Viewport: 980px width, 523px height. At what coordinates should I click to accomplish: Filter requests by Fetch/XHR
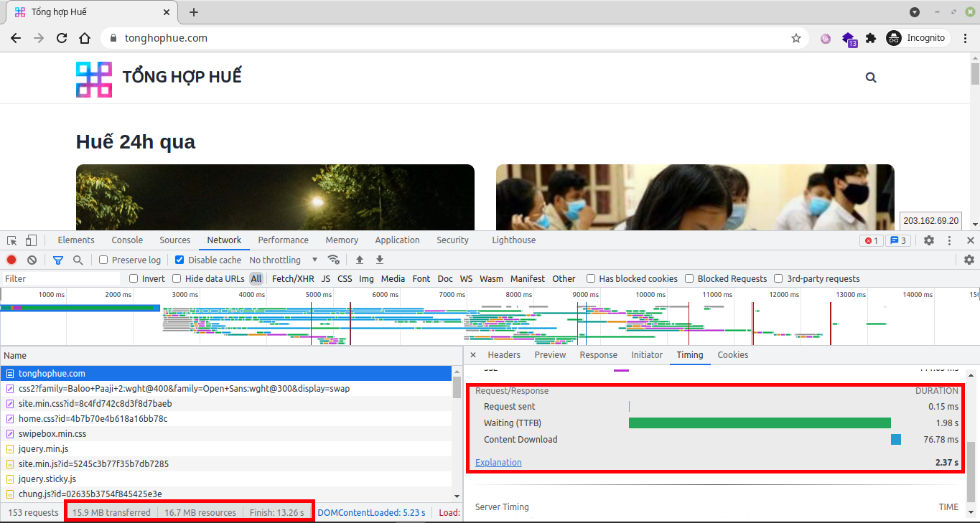point(293,278)
